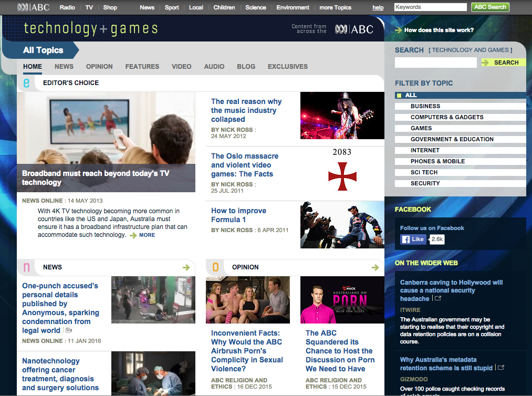Open 'How to improve Formula 1' article
532x396 pixels.
point(238,215)
